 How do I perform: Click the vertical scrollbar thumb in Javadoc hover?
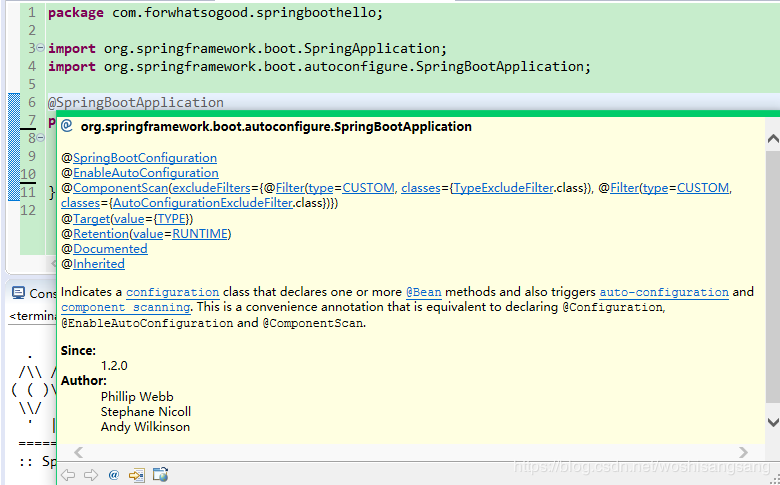click(773, 278)
